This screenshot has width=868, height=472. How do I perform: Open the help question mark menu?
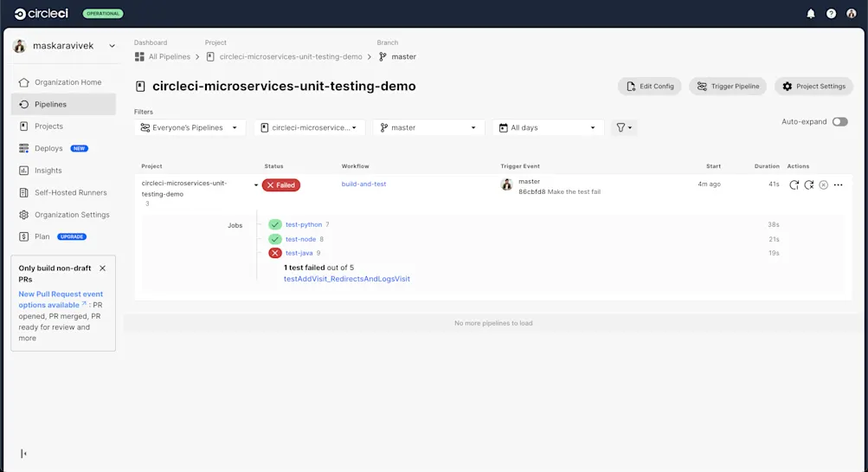click(x=831, y=14)
